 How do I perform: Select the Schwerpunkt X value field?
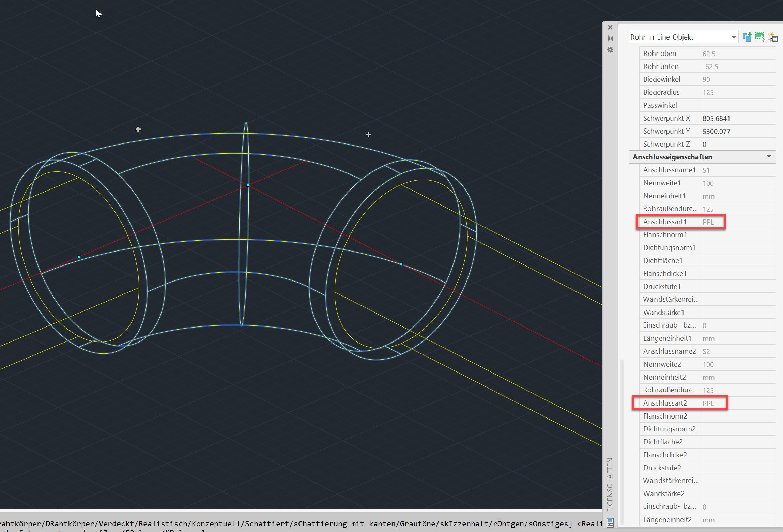[x=717, y=118]
